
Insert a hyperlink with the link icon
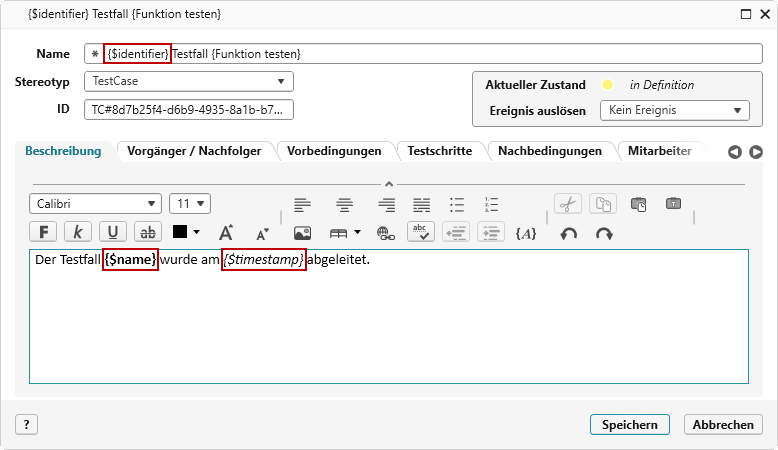(385, 233)
